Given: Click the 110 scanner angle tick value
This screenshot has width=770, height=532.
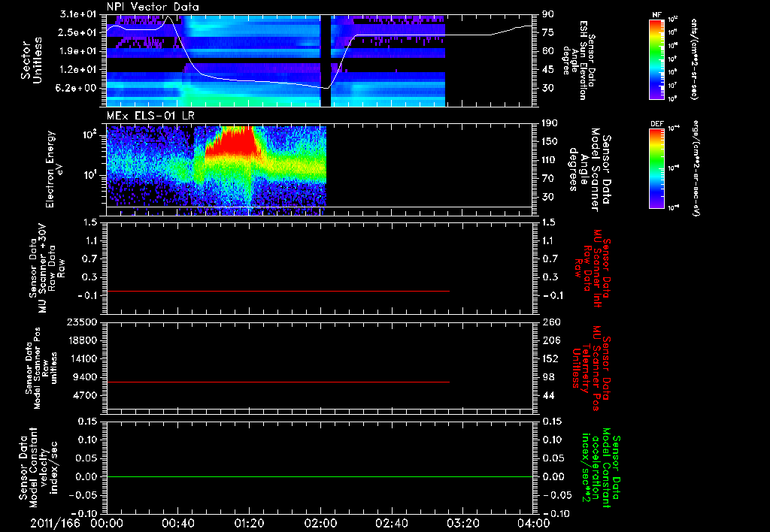Looking at the screenshot, I should 550,160.
